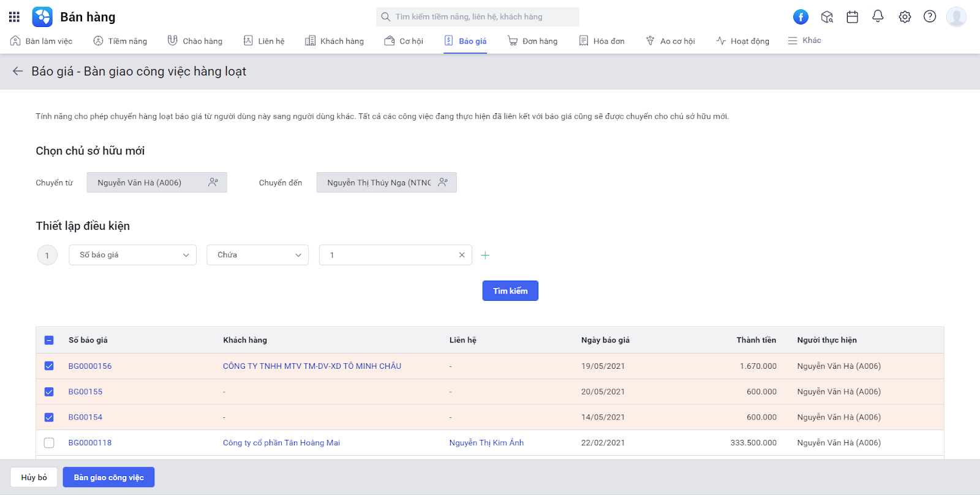Add a new condition with plus icon
The width and height of the screenshot is (980, 495).
tap(485, 255)
